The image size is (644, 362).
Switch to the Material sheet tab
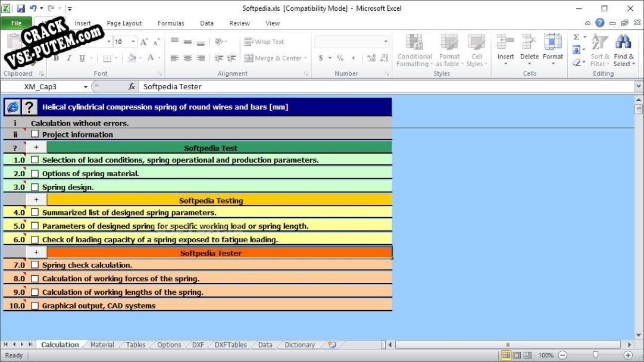pos(102,345)
